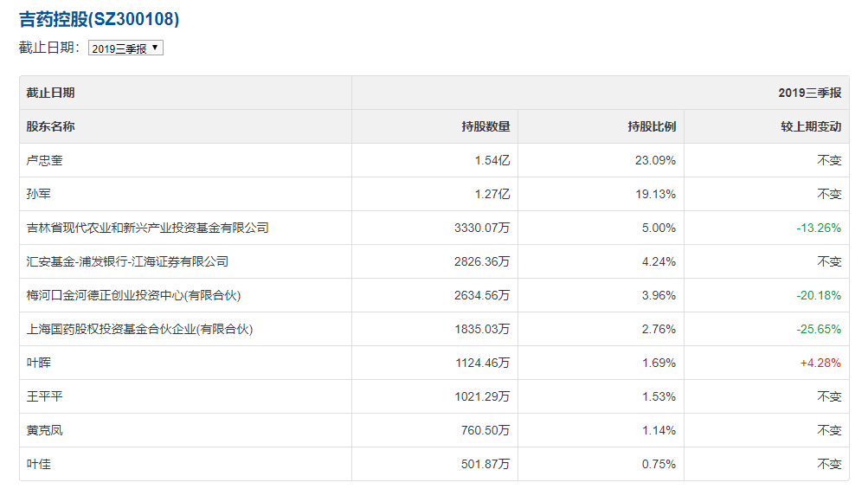
Task: Click the 较上期变动 column header
Action: (x=811, y=126)
